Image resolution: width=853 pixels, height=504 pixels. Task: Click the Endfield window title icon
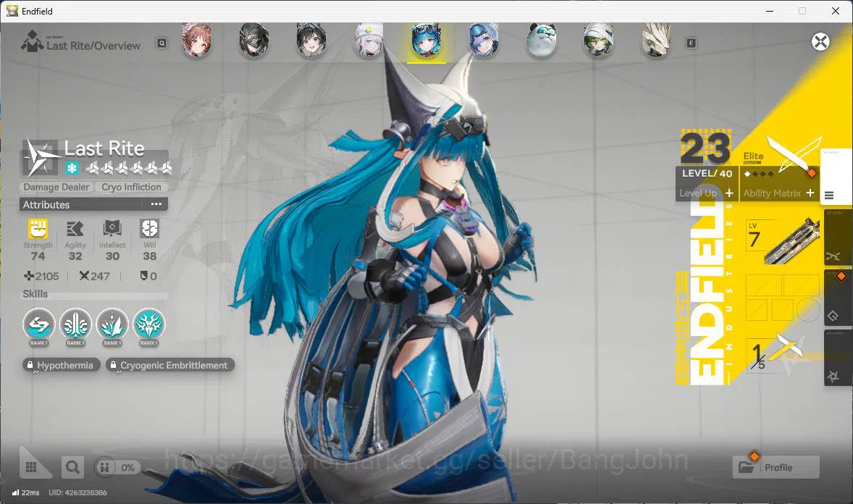coord(12,11)
